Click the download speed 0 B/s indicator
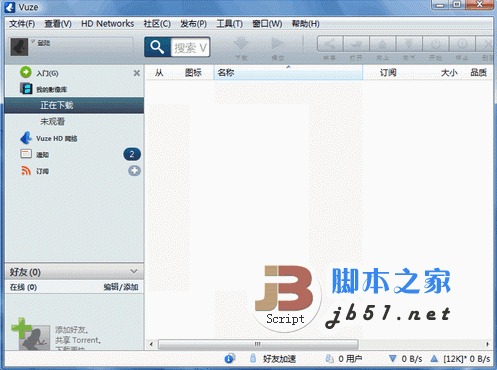Viewport: 497px width, 370px height. (x=406, y=359)
